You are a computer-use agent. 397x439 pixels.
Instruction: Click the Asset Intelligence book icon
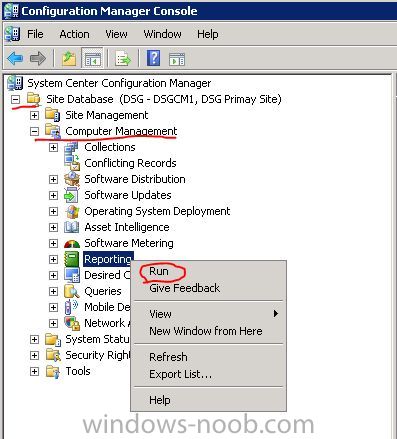point(72,227)
